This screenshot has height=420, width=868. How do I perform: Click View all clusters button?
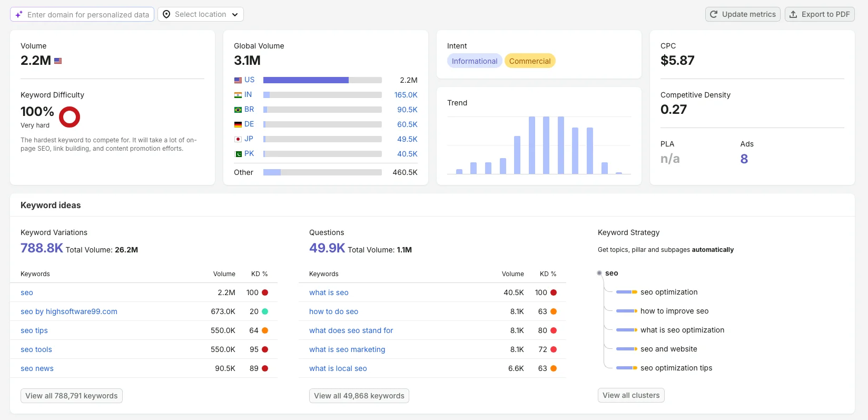pyautogui.click(x=631, y=395)
